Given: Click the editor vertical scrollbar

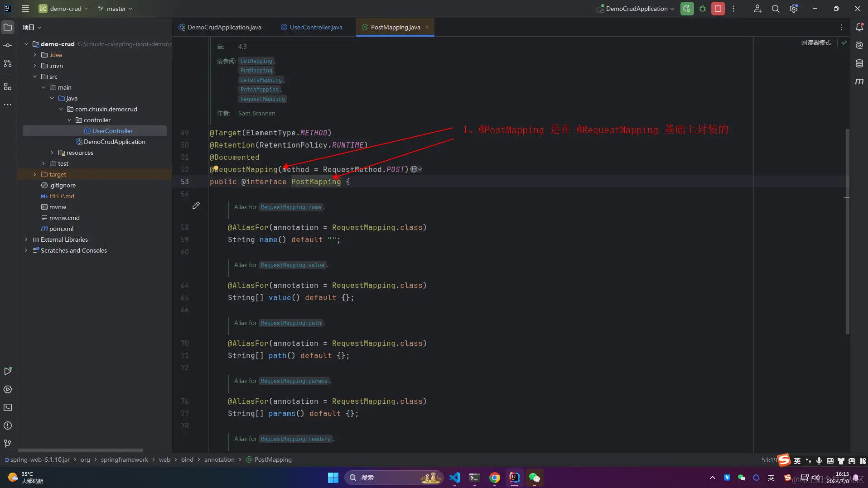Looking at the screenshot, I should (847, 231).
